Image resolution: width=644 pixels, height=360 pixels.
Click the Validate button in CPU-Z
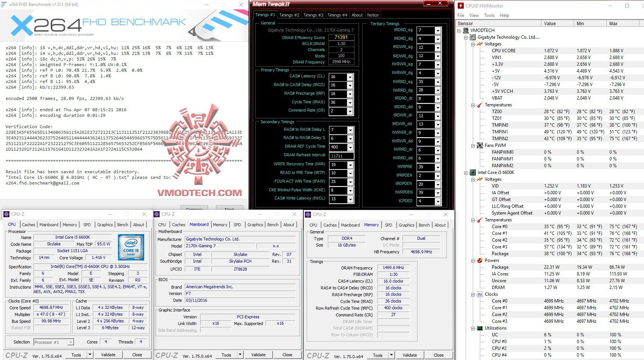coord(109,354)
